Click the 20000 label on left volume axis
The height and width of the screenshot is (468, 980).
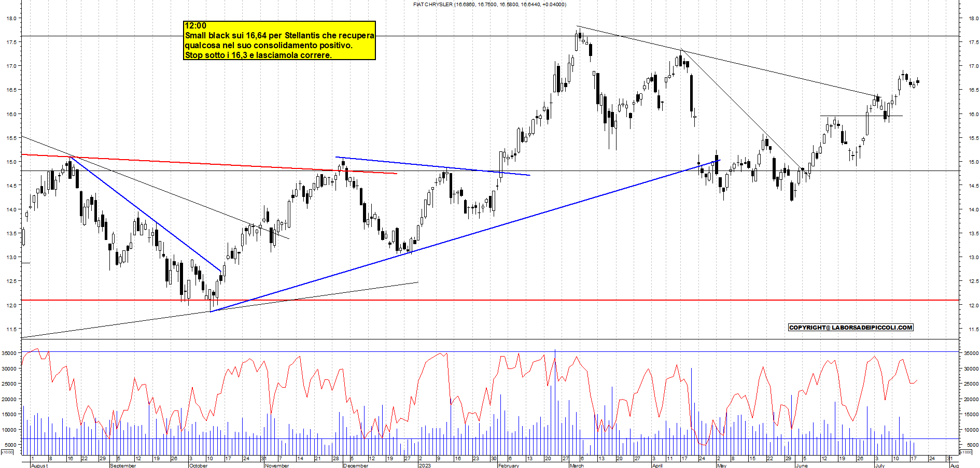click(8, 399)
